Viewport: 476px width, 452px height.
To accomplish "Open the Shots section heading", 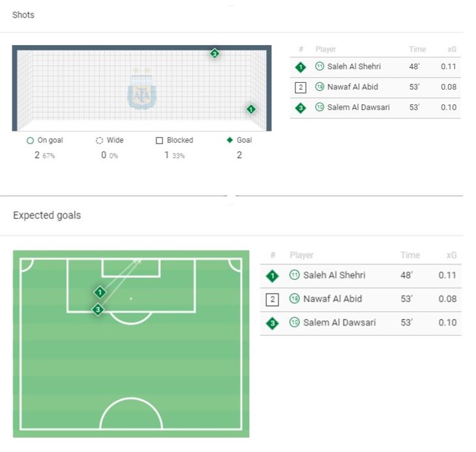I will click(23, 15).
